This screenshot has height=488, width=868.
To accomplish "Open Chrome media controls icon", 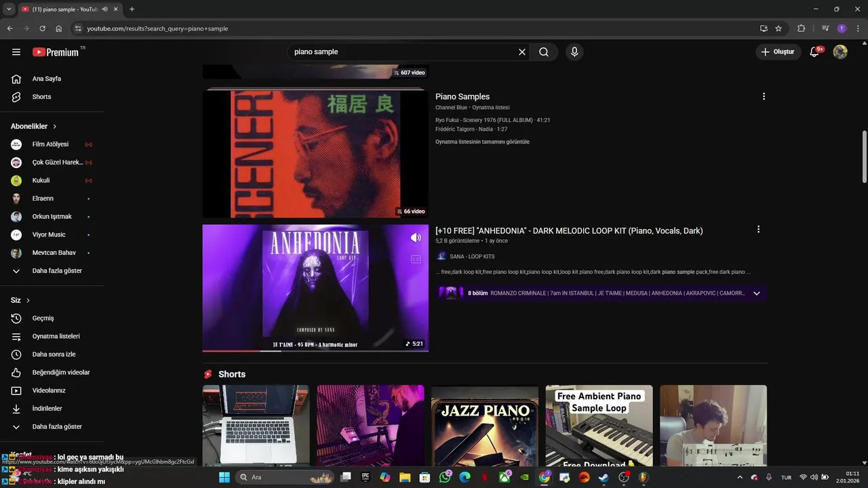I will [x=825, y=28].
